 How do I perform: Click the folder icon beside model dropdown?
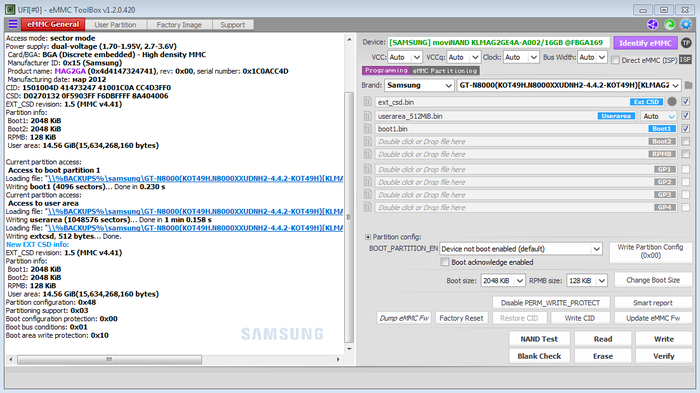(688, 85)
